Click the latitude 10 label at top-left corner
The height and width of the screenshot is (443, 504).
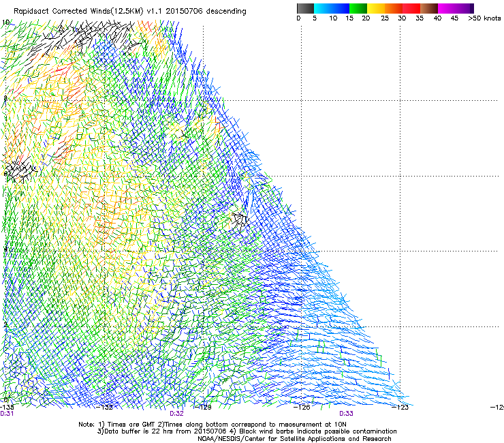point(5,22)
